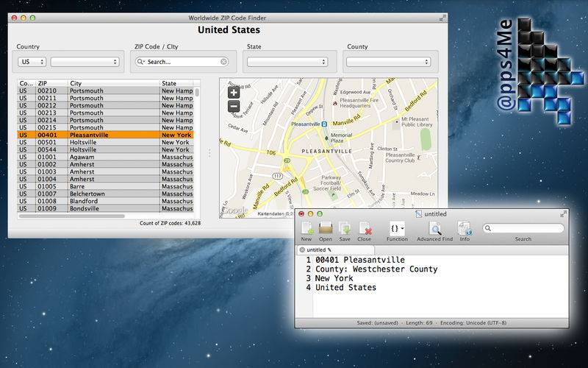Click Memorial Plaza label on the map
This screenshot has height=368, width=588.
(x=341, y=138)
